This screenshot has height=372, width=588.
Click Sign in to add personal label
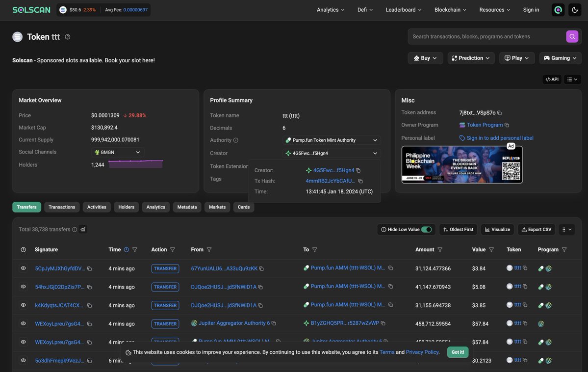[x=500, y=138]
